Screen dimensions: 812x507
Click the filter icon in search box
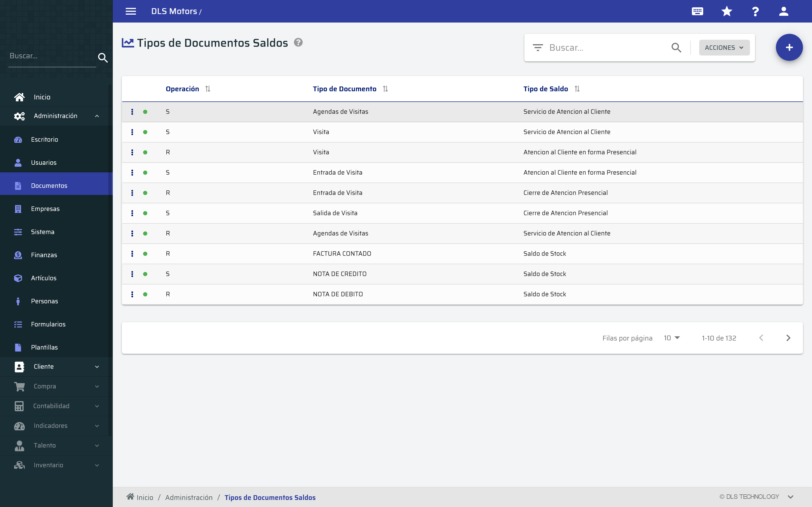(538, 48)
